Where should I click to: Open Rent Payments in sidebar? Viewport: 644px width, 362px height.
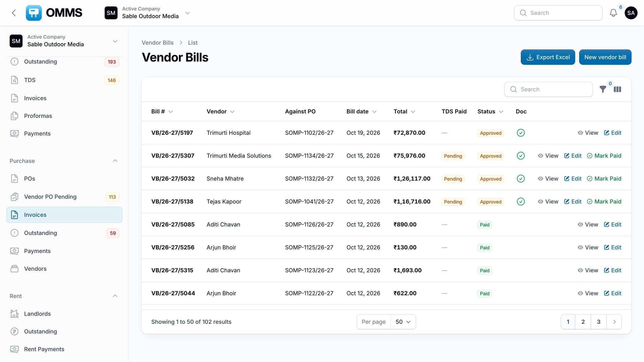tap(64, 349)
